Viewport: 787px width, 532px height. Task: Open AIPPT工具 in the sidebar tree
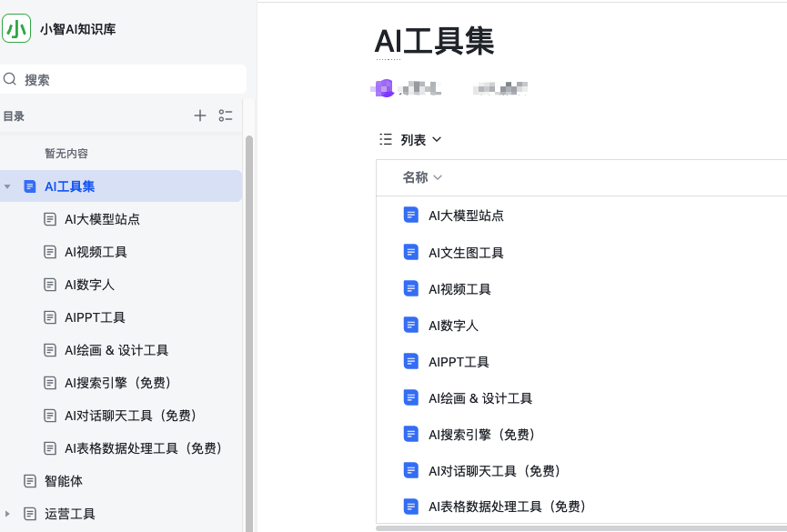95,317
